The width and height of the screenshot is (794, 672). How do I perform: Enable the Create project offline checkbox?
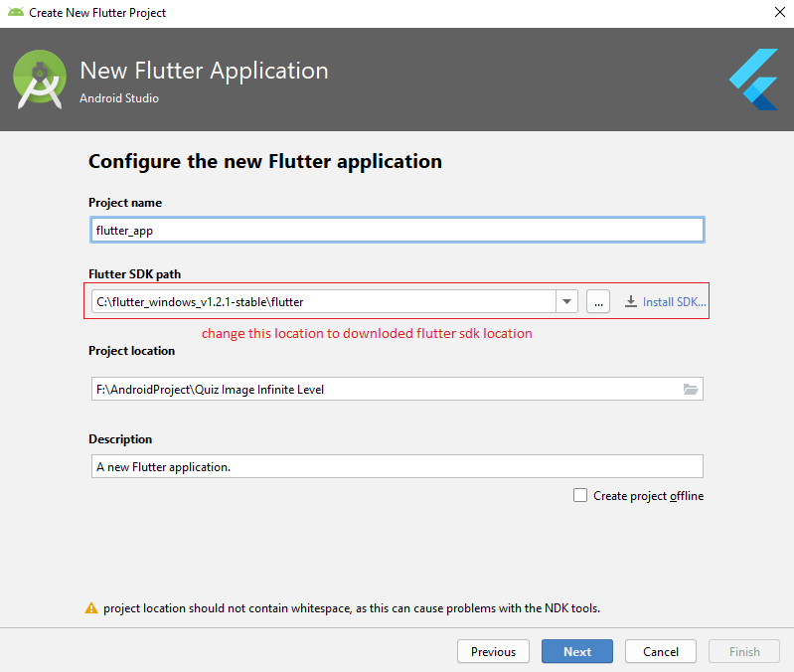point(580,495)
